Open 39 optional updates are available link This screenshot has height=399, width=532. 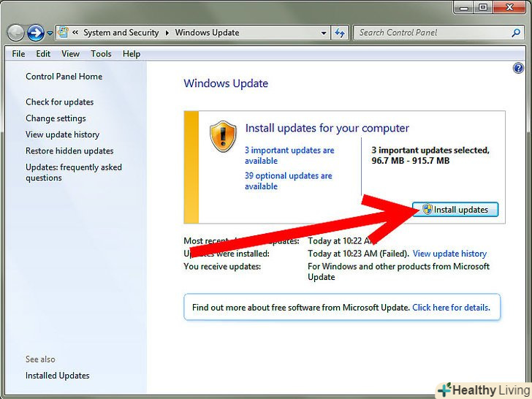point(289,180)
